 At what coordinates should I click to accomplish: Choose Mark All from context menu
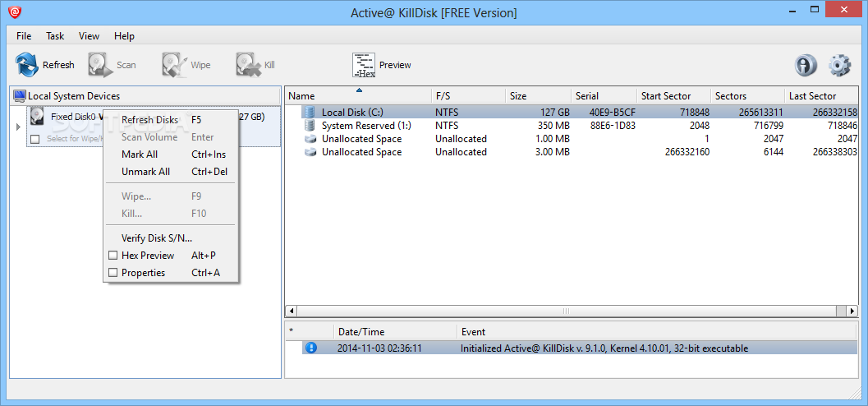coord(171,155)
